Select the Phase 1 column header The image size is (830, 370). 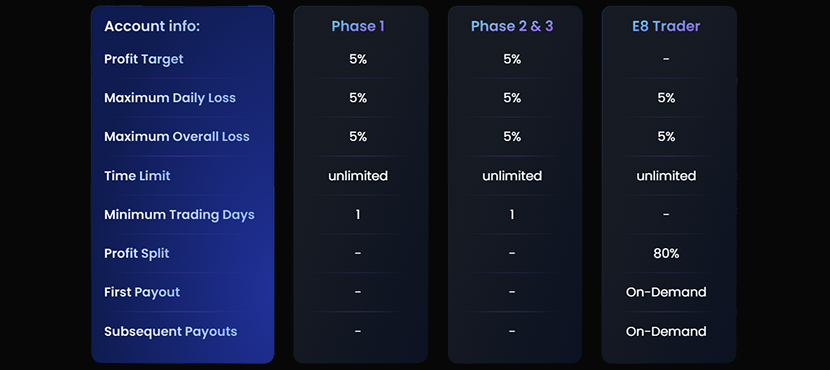click(x=358, y=26)
